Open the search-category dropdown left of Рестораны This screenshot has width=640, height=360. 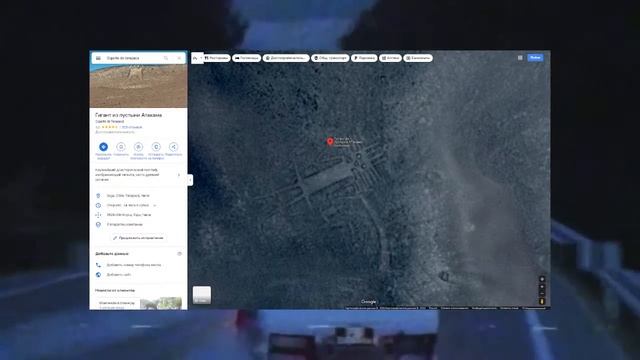coord(198,58)
